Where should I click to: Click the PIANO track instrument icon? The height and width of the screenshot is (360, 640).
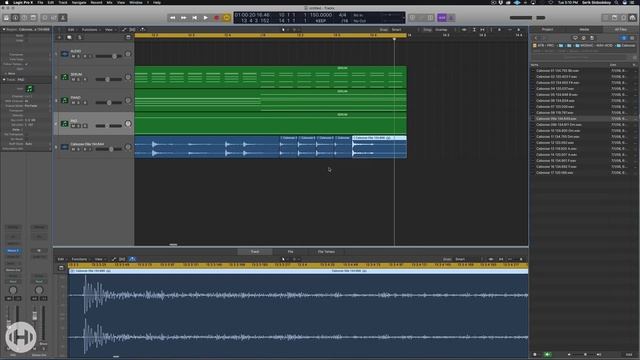[x=64, y=100]
